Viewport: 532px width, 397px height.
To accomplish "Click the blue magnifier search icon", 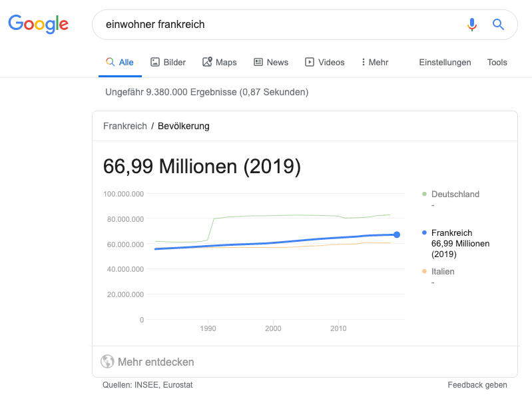I will tap(498, 25).
